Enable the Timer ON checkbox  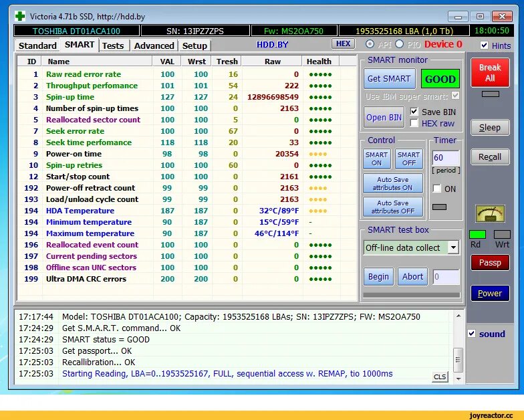437,189
